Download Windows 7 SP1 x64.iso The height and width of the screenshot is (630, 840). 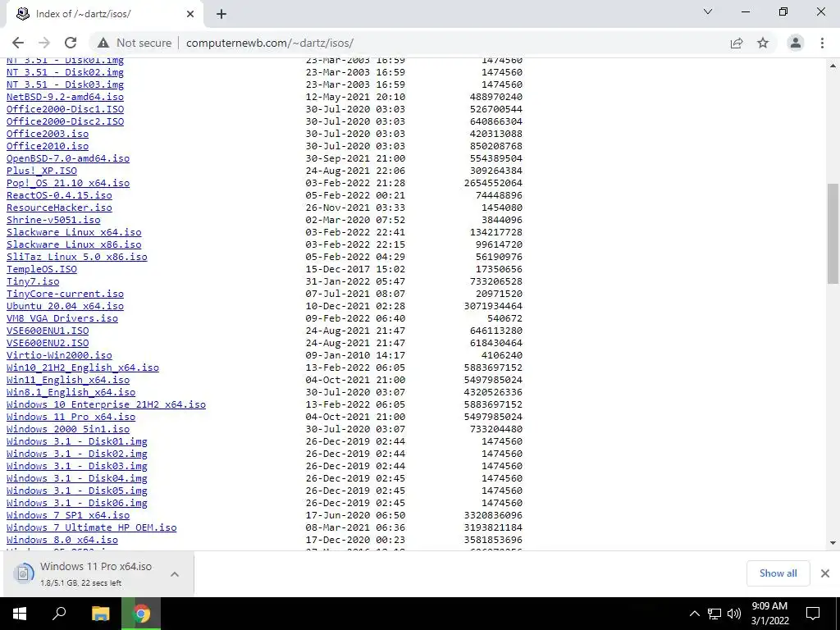click(68, 516)
